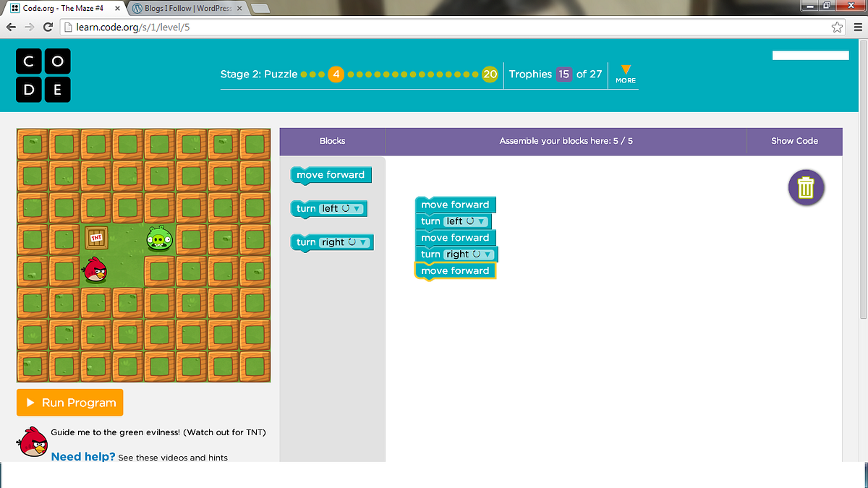868x488 pixels.
Task: Click the trash can to delete blocks
Action: tap(806, 187)
